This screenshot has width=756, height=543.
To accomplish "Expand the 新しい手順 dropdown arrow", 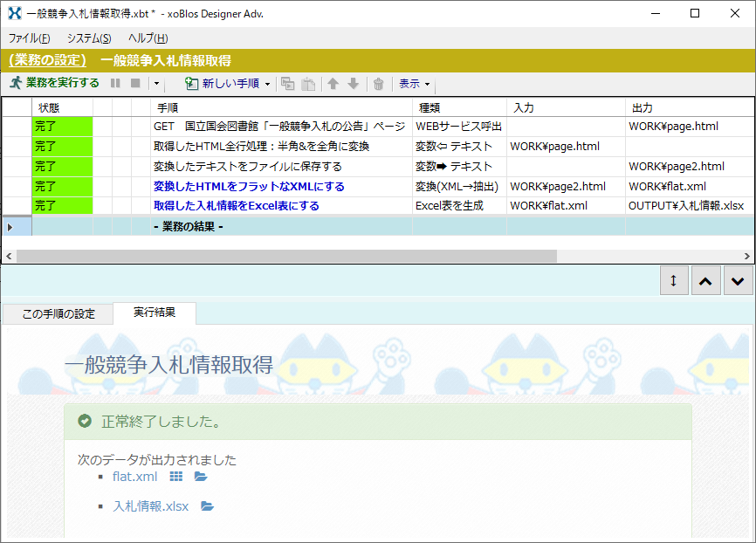I will point(266,84).
